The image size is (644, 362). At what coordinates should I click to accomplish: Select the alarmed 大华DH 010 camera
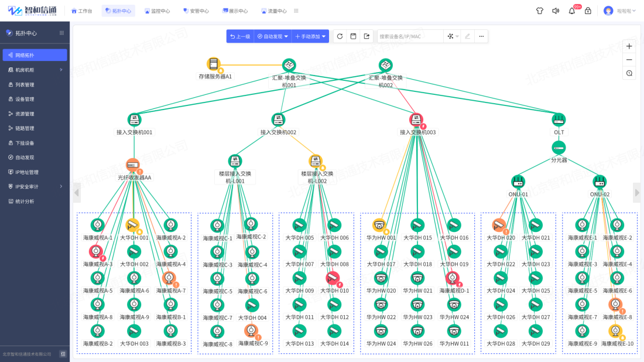tap(333, 278)
